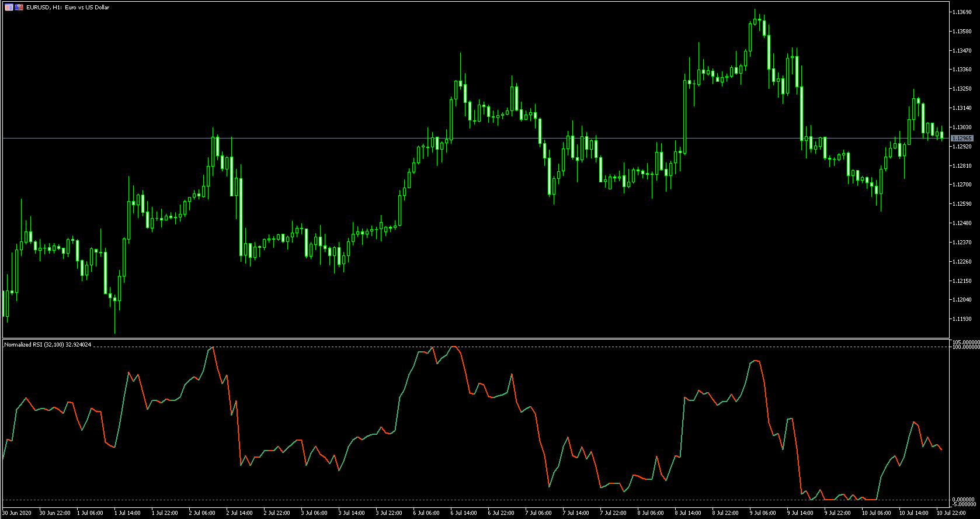The image size is (980, 519).
Task: Click the 9 Jul 22:00 time label
Action: click(x=837, y=513)
